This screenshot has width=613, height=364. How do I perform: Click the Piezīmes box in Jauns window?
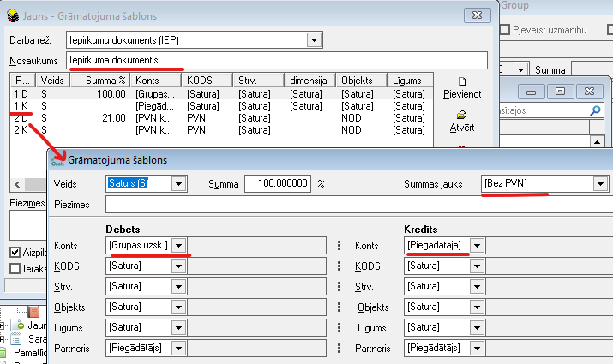click(28, 225)
